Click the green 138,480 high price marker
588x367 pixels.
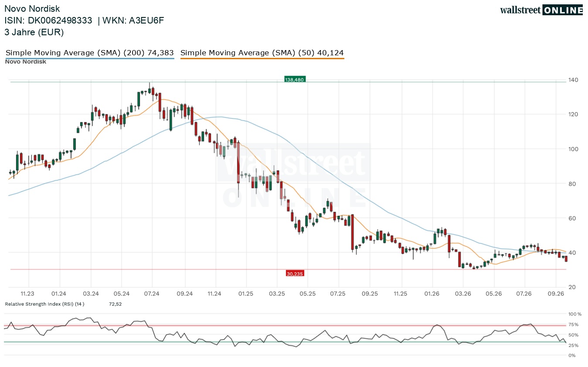tap(295, 80)
